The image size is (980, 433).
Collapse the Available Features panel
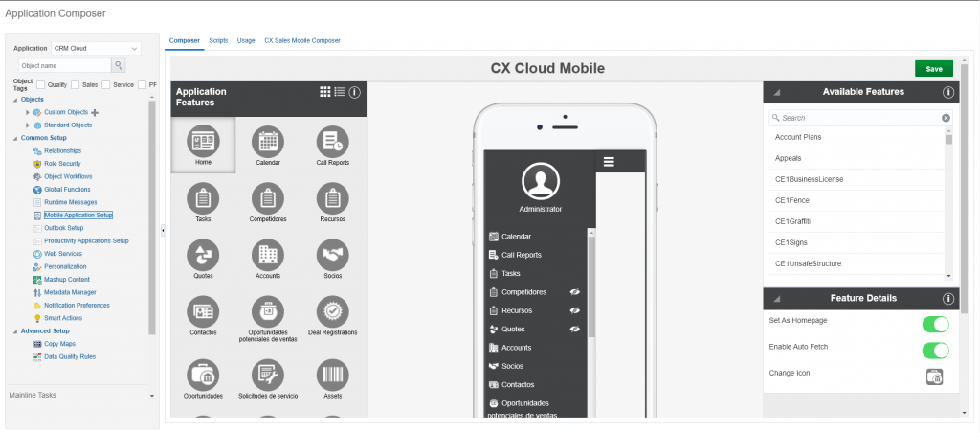(777, 92)
